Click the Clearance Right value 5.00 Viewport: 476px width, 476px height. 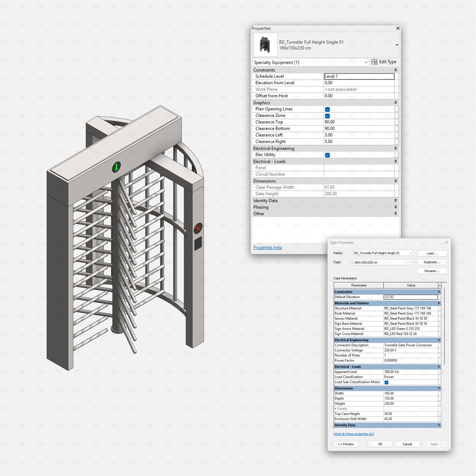point(359,142)
